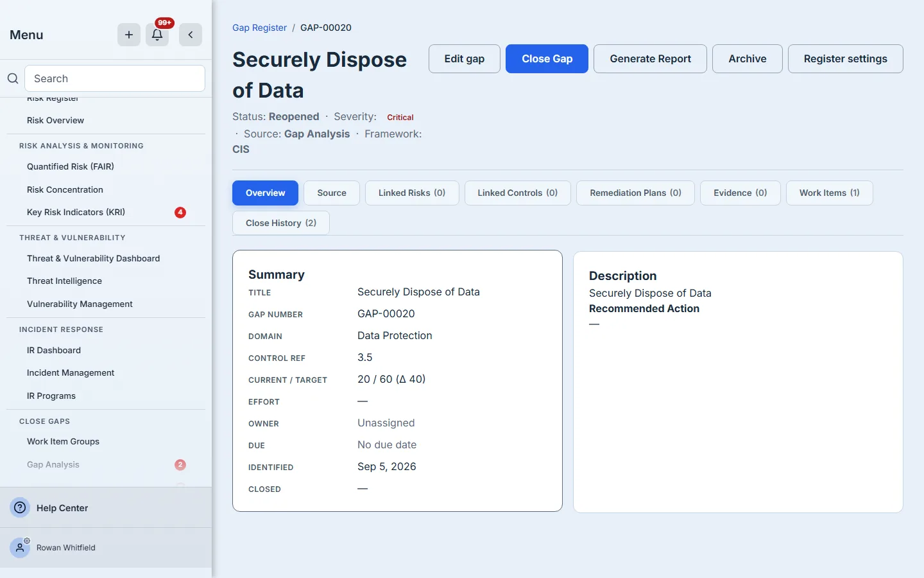The image size is (924, 578).
Task: Open the Close History (2) tab
Action: pyautogui.click(x=281, y=223)
